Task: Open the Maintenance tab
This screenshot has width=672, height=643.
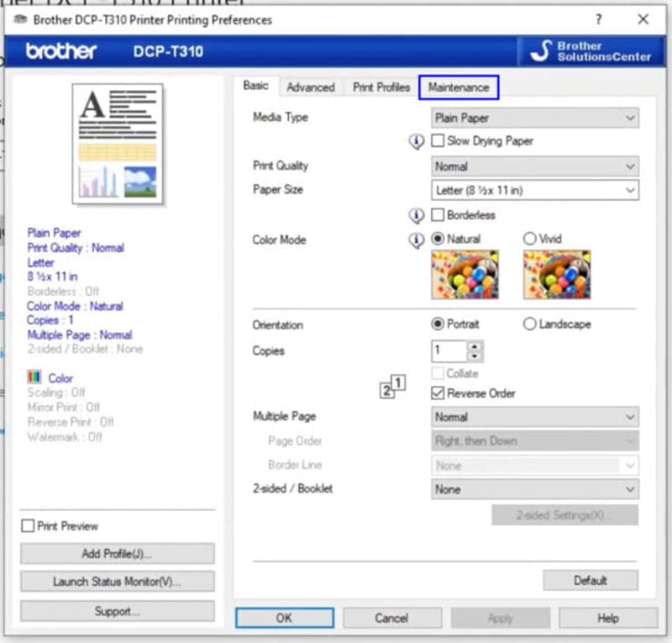Action: pyautogui.click(x=459, y=87)
